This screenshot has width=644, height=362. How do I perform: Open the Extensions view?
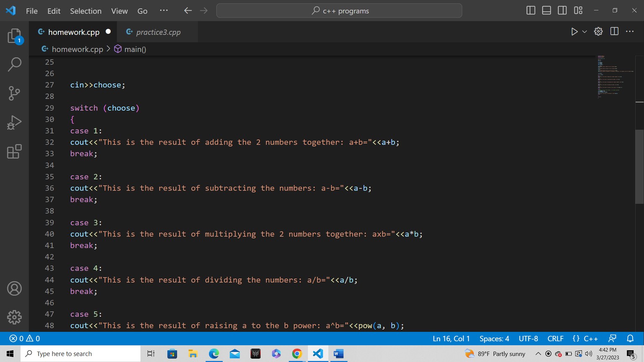[14, 151]
